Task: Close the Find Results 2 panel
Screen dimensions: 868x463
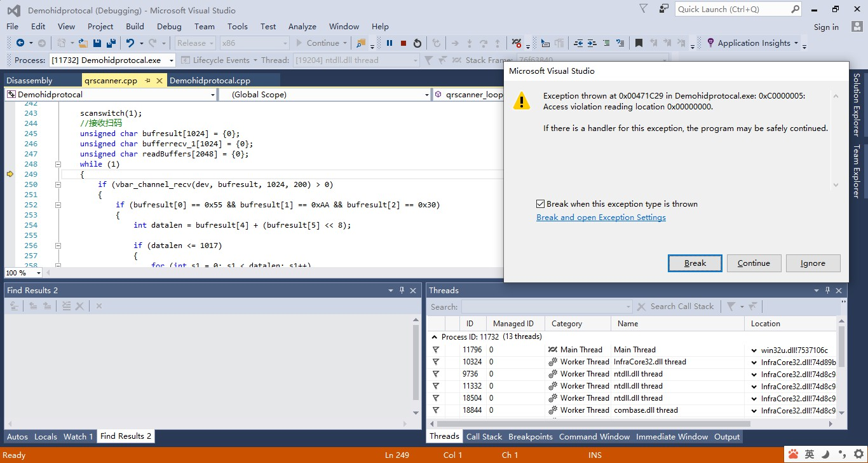Action: click(413, 290)
